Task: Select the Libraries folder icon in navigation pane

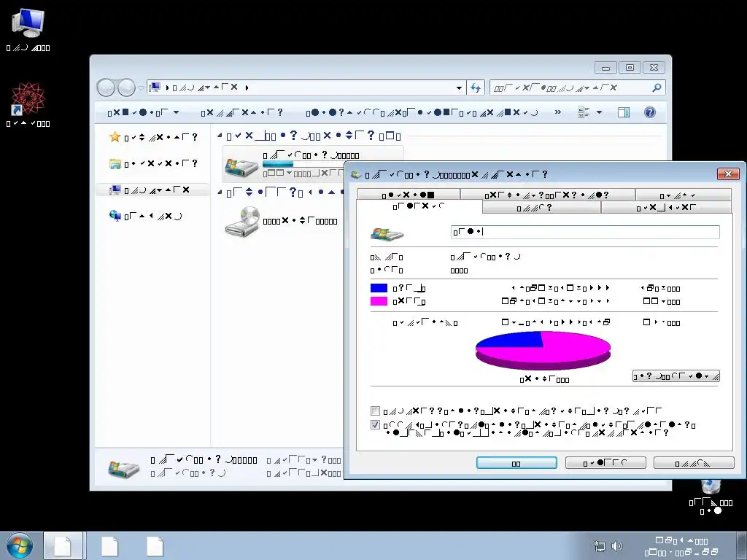Action: (115, 164)
